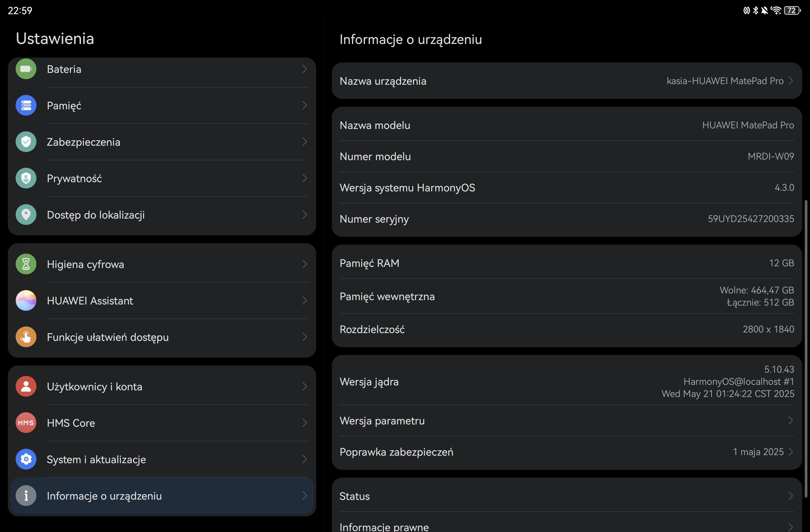Tap the red HMS Core icon
This screenshot has width=810, height=532.
(x=26, y=423)
